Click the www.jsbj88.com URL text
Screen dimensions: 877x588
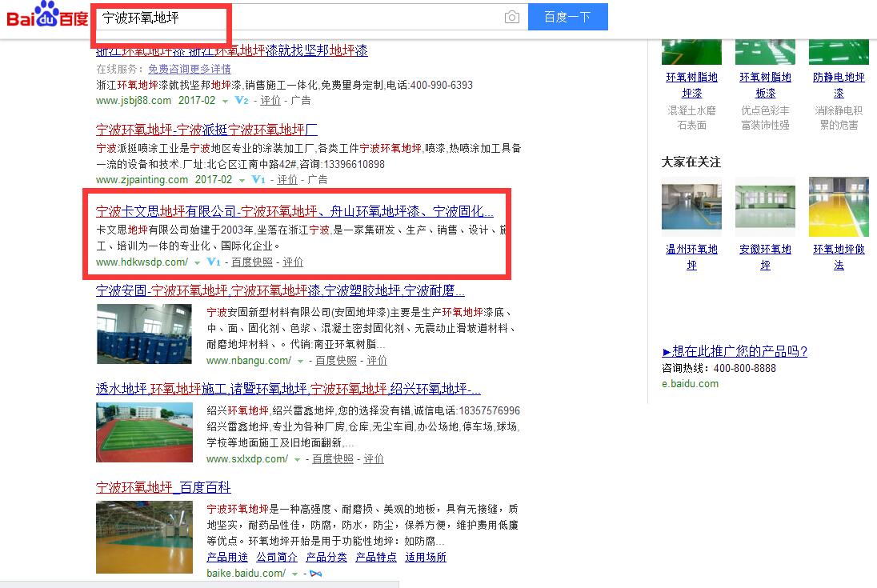pyautogui.click(x=134, y=101)
